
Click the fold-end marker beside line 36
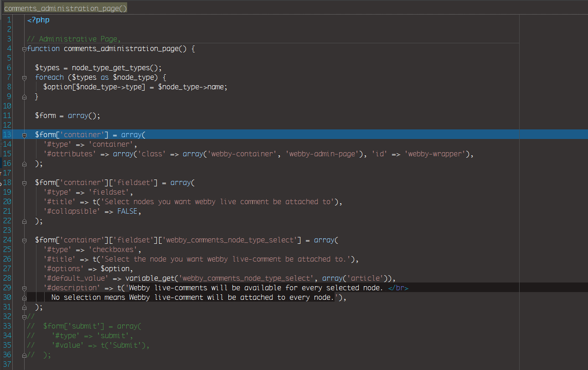coord(24,355)
